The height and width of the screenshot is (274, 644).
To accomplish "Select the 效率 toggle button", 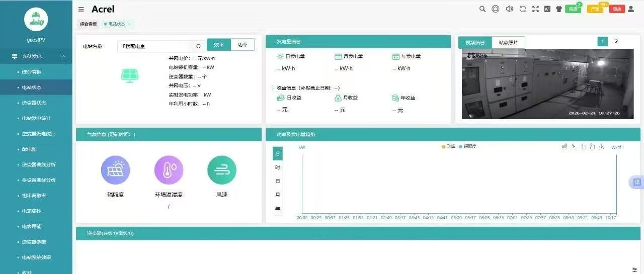I will pyautogui.click(x=219, y=45).
